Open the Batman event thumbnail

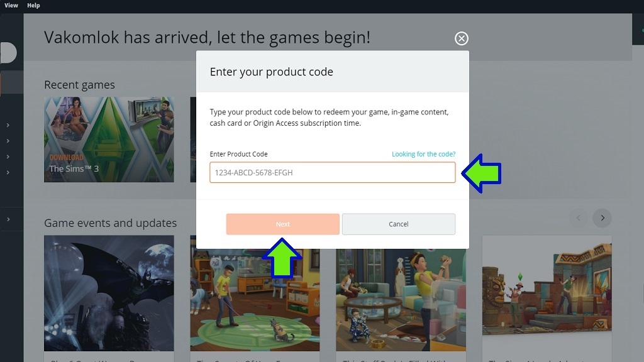coord(109,293)
